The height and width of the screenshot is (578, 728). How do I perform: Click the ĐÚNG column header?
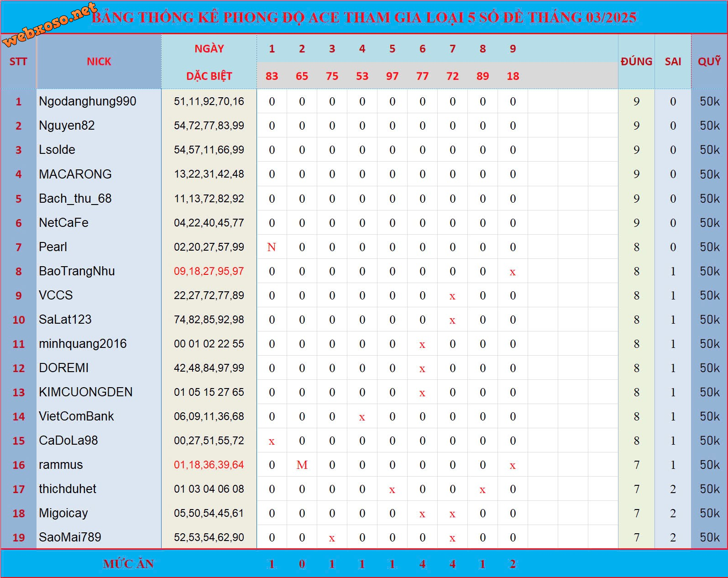pyautogui.click(x=636, y=62)
